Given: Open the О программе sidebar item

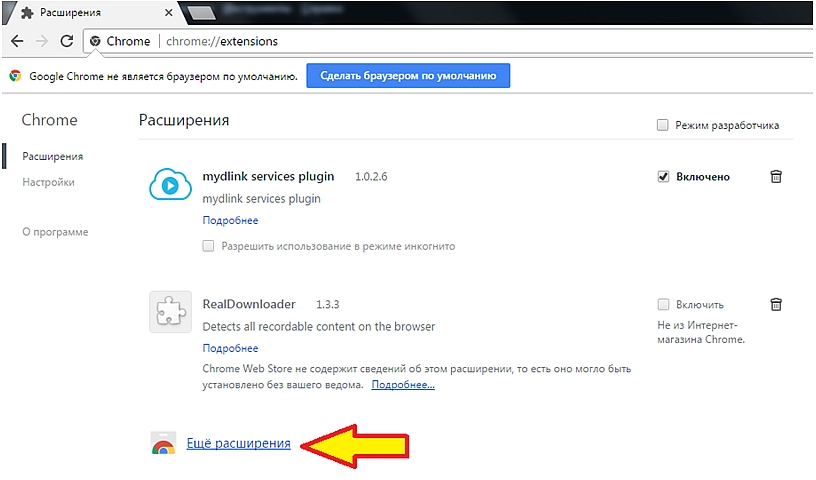Looking at the screenshot, I should click(x=55, y=232).
